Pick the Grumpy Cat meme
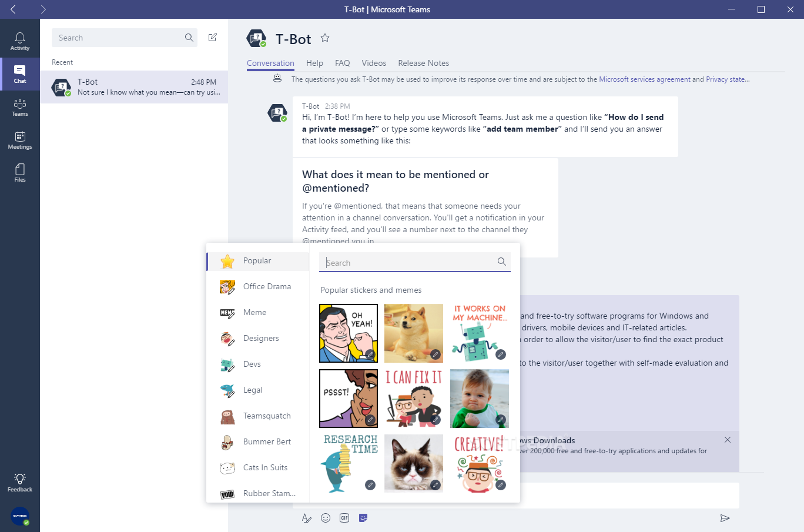 click(414, 464)
